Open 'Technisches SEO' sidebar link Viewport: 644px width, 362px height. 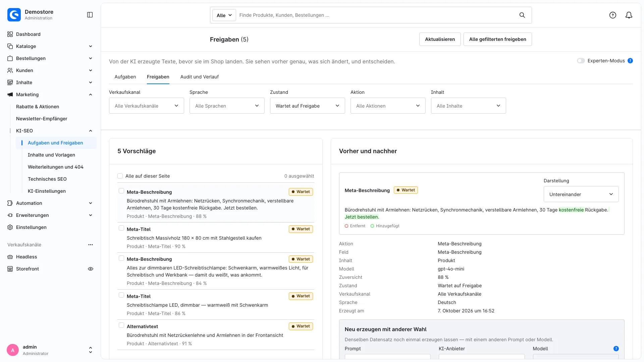[47, 179]
